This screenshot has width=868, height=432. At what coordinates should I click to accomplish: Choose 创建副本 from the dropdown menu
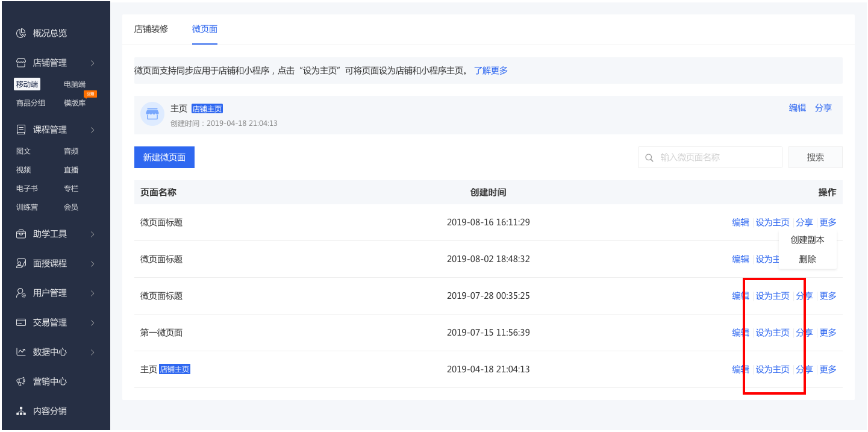807,240
